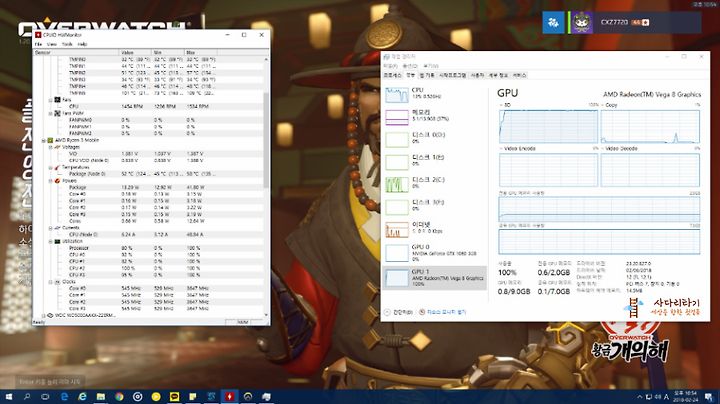Click the Powers flame icon in HWMonitor
This screenshot has width=720, height=404.
[57, 181]
